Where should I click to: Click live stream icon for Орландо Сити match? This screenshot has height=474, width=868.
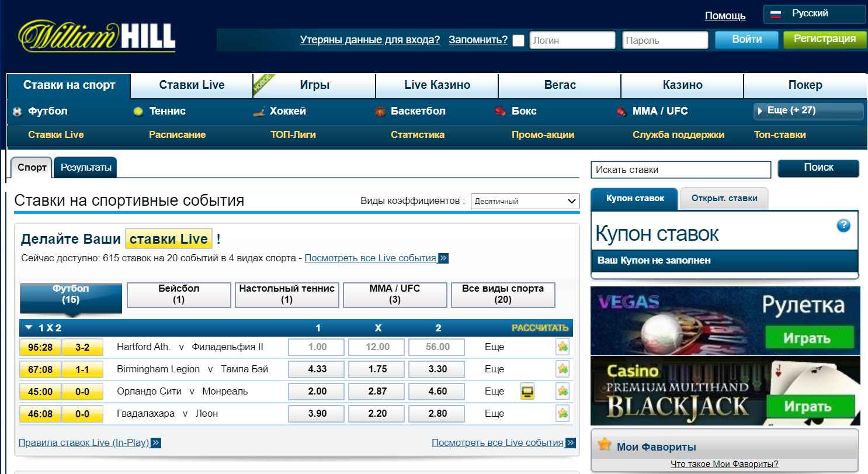pyautogui.click(x=527, y=392)
